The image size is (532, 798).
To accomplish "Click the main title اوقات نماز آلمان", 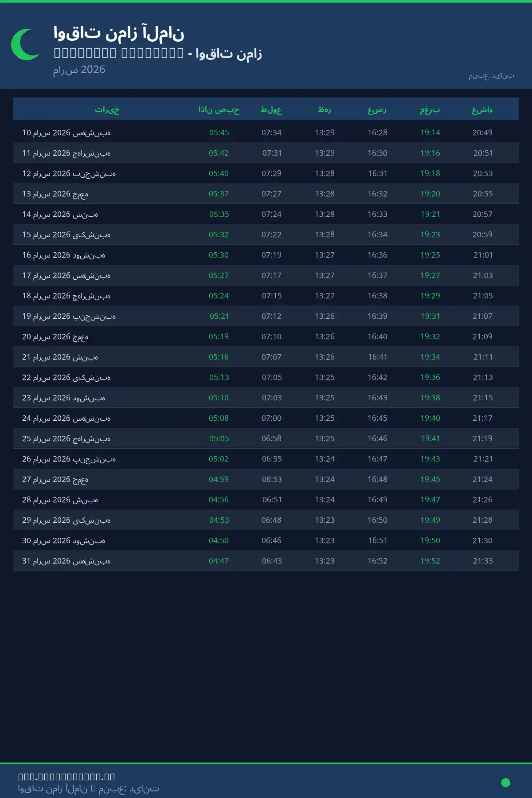I will (x=119, y=33).
